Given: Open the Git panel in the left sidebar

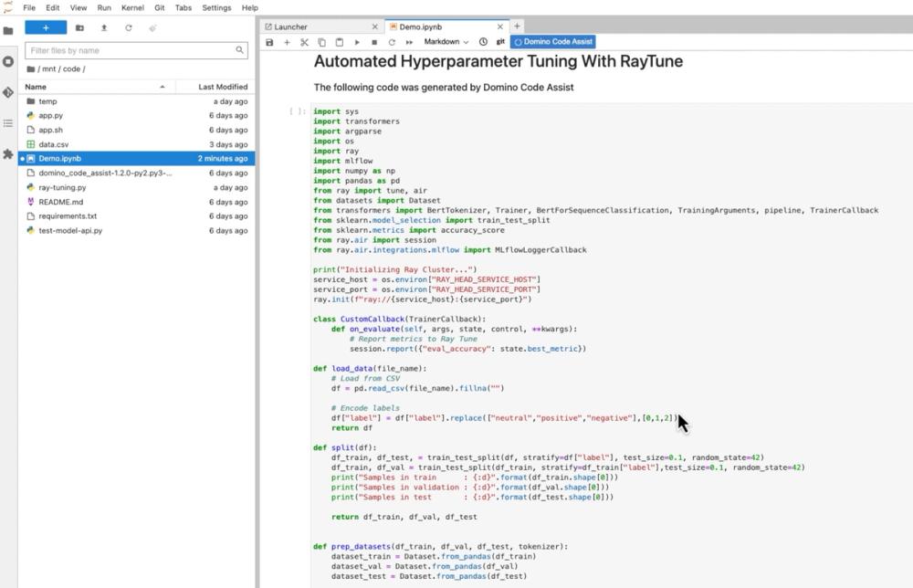Looking at the screenshot, I should (x=8, y=93).
